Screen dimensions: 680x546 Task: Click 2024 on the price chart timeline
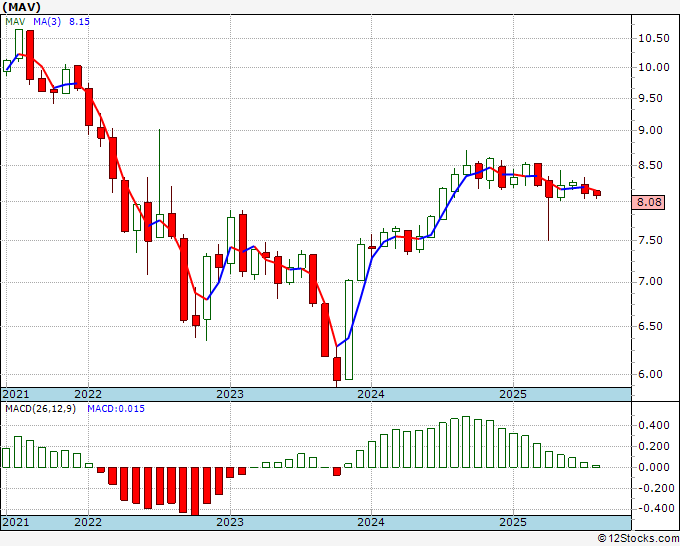pyautogui.click(x=371, y=394)
